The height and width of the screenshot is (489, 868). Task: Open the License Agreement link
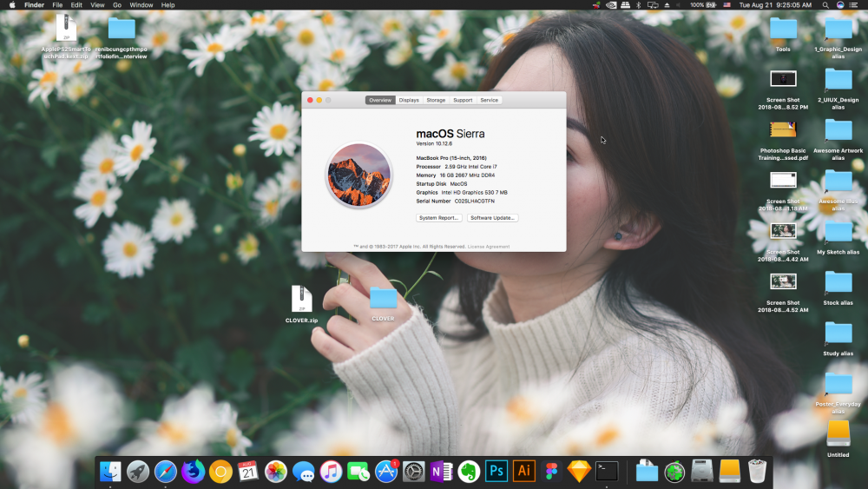pos(489,247)
